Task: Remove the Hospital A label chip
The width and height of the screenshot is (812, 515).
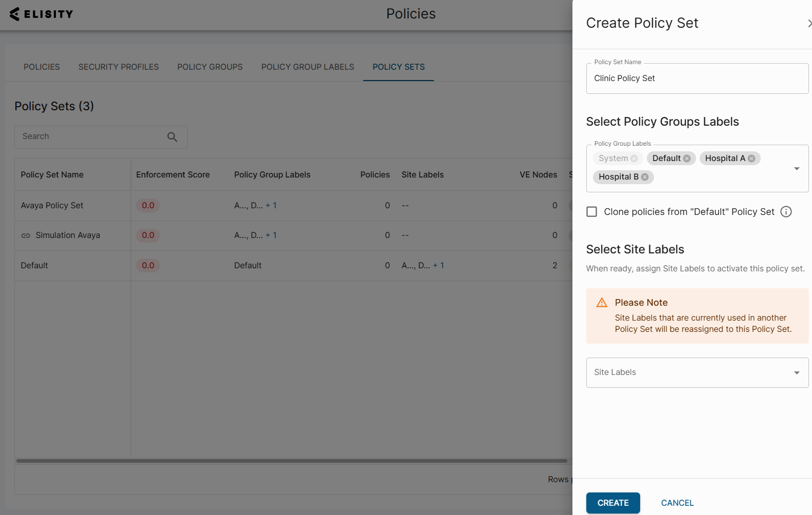Action: pyautogui.click(x=751, y=159)
